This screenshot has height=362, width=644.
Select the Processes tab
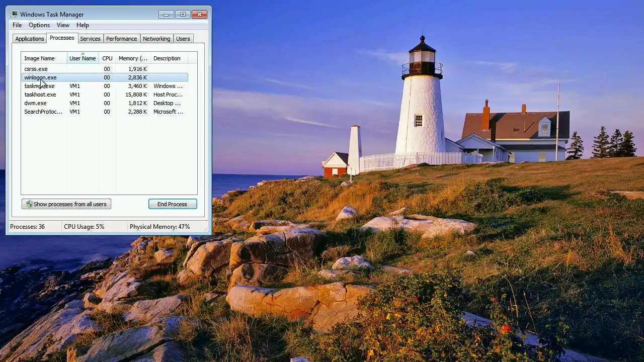62,38
